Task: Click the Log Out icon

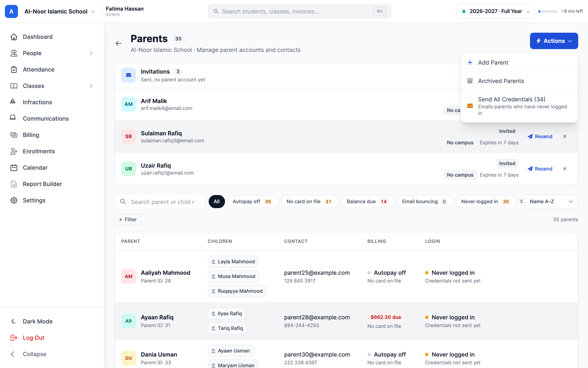Action: tap(14, 338)
